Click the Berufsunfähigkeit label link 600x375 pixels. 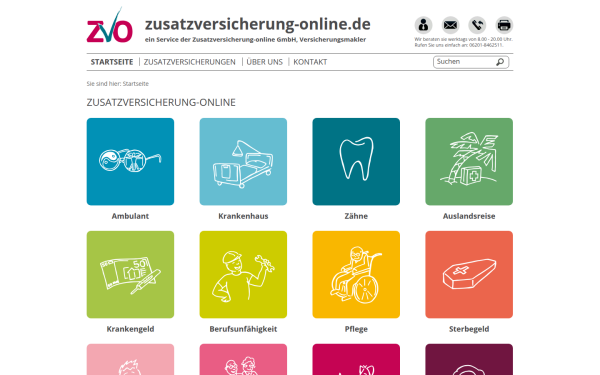coord(243,329)
